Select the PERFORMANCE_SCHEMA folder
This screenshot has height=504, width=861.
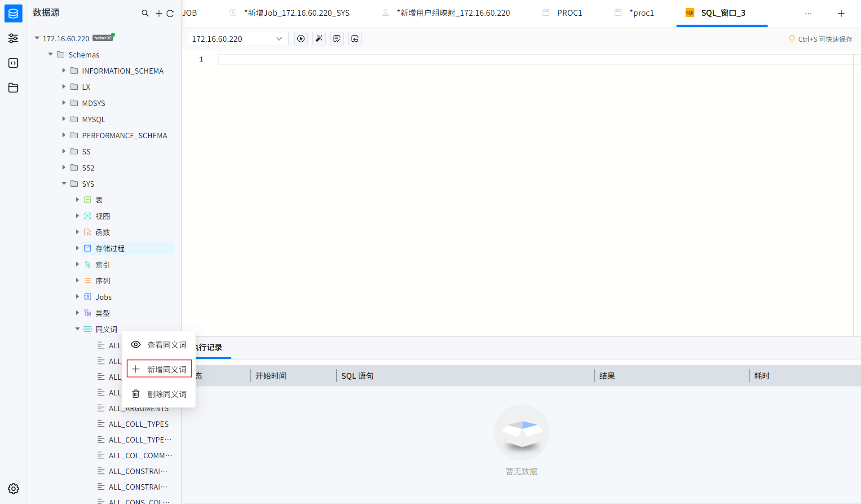(x=124, y=135)
